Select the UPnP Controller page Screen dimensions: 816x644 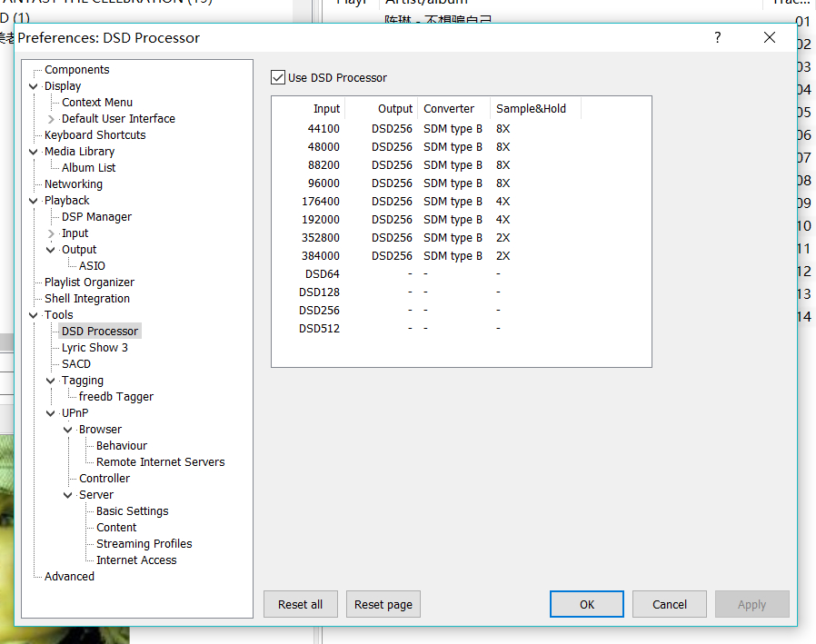click(x=104, y=479)
